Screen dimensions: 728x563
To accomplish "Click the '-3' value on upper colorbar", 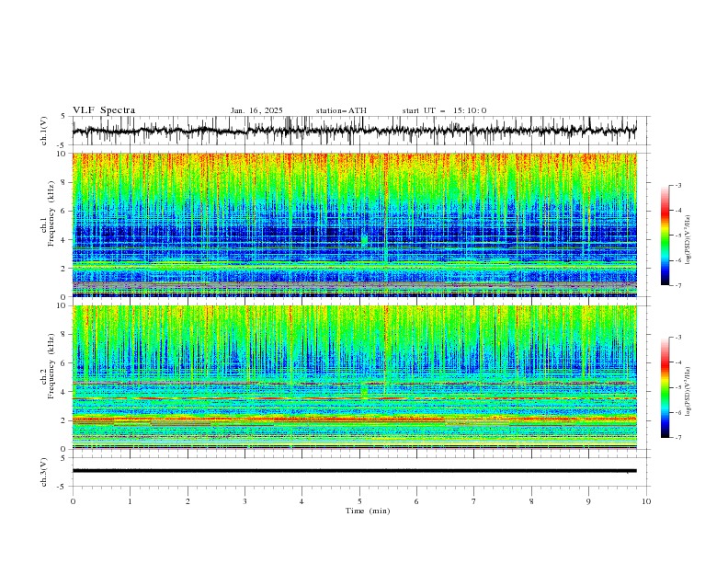I will 677,185.
